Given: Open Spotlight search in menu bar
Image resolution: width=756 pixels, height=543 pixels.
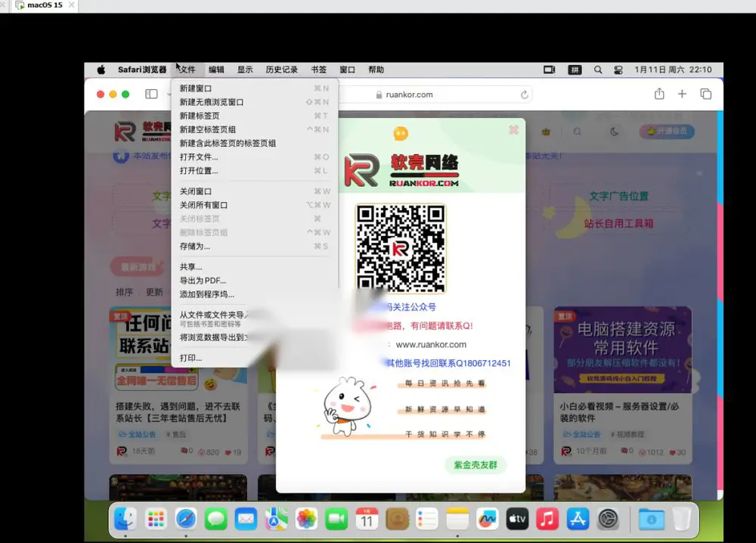Looking at the screenshot, I should (x=598, y=70).
